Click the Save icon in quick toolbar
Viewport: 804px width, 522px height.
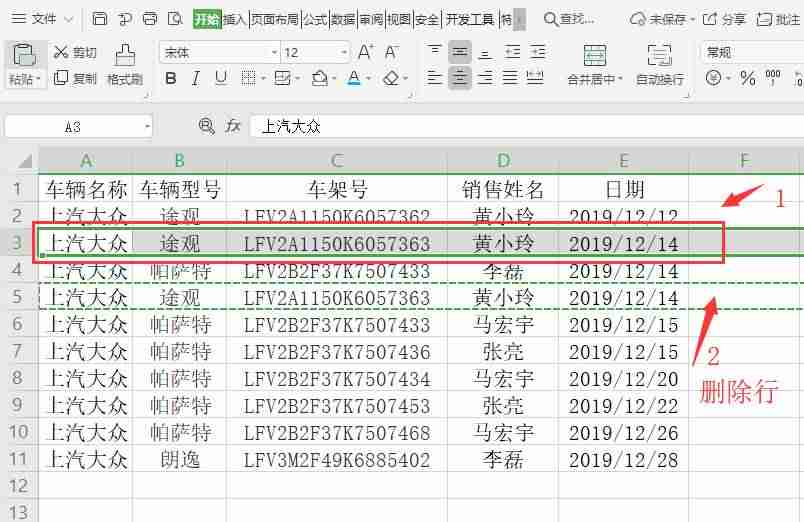(x=99, y=19)
